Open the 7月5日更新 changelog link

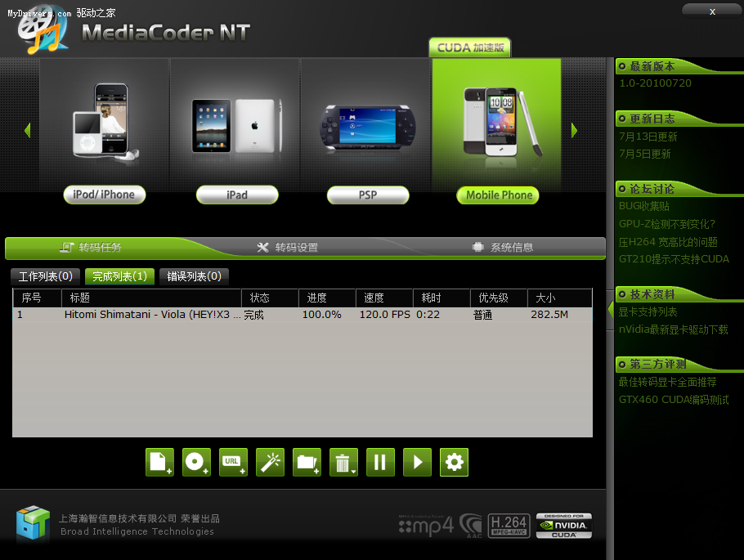pyautogui.click(x=644, y=154)
